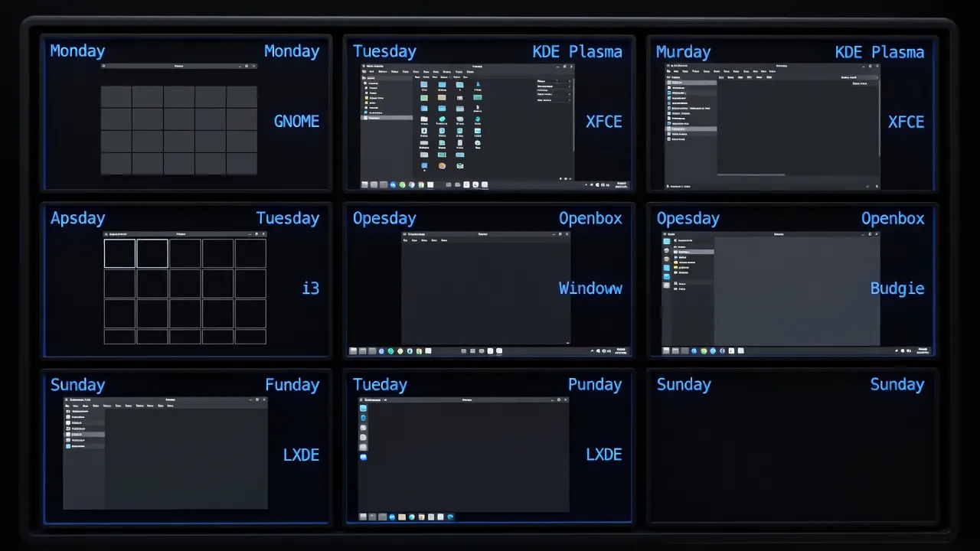Viewport: 980px width, 551px height.
Task: Select the first highlighted cell in the i3 grid
Action: (x=119, y=253)
